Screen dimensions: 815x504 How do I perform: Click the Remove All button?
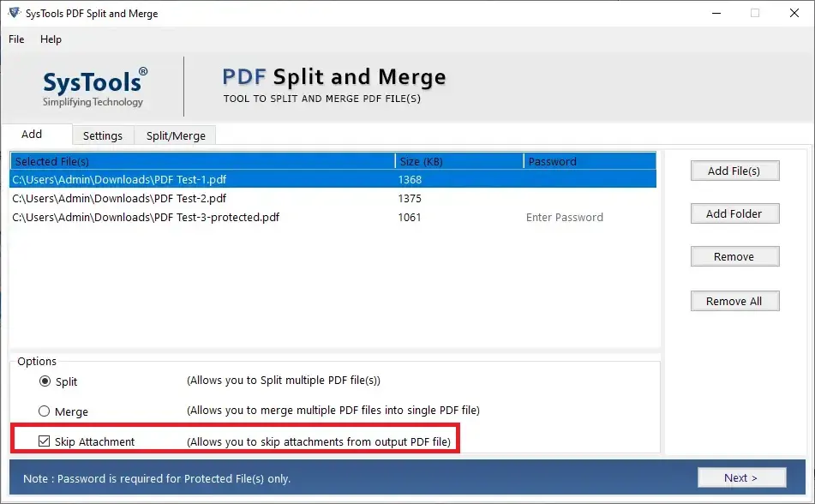point(734,301)
